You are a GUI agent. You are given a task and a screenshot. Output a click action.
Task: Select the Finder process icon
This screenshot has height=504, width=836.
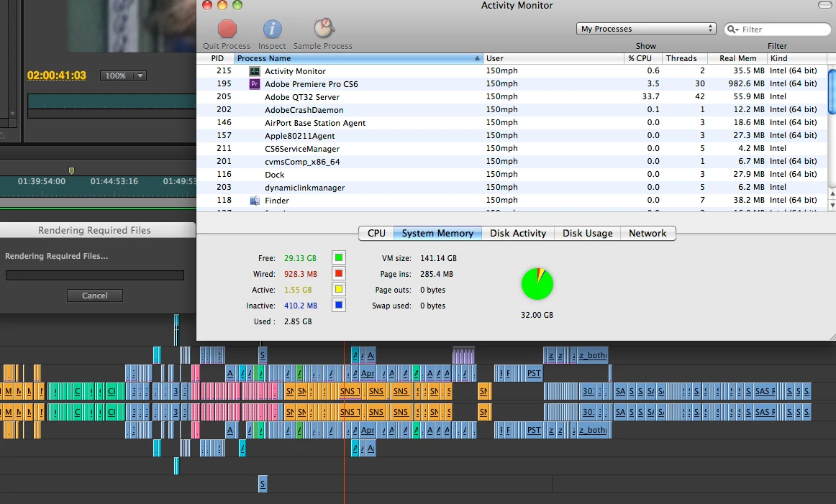pyautogui.click(x=255, y=201)
